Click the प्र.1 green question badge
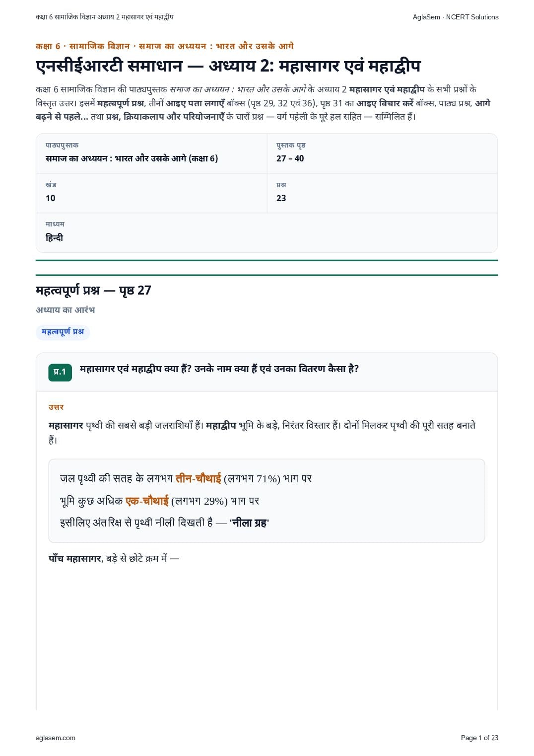Screen dimensions: 534x756 [x=60, y=372]
